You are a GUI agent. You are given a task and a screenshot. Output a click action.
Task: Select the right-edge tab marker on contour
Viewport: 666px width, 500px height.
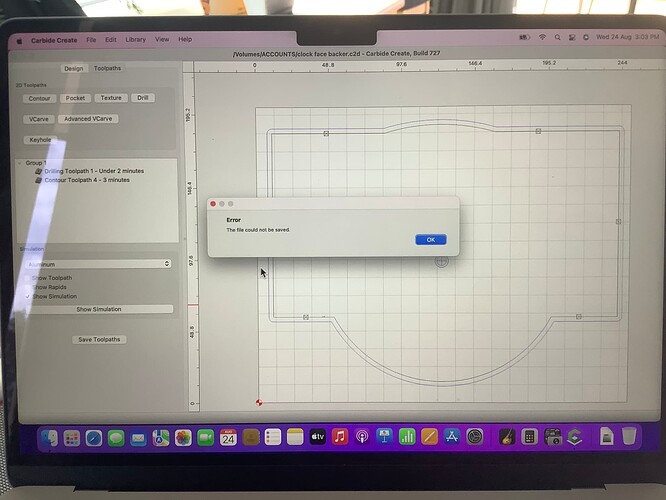click(x=618, y=221)
